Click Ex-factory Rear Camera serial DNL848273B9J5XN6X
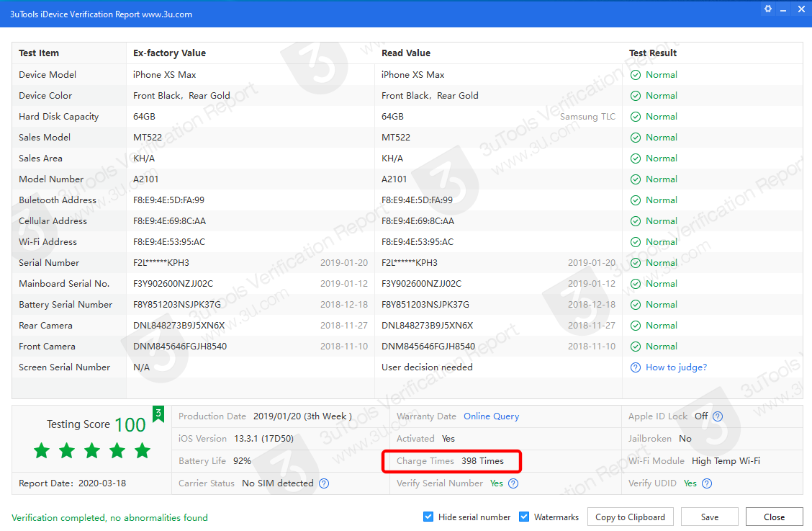 pyautogui.click(x=179, y=325)
